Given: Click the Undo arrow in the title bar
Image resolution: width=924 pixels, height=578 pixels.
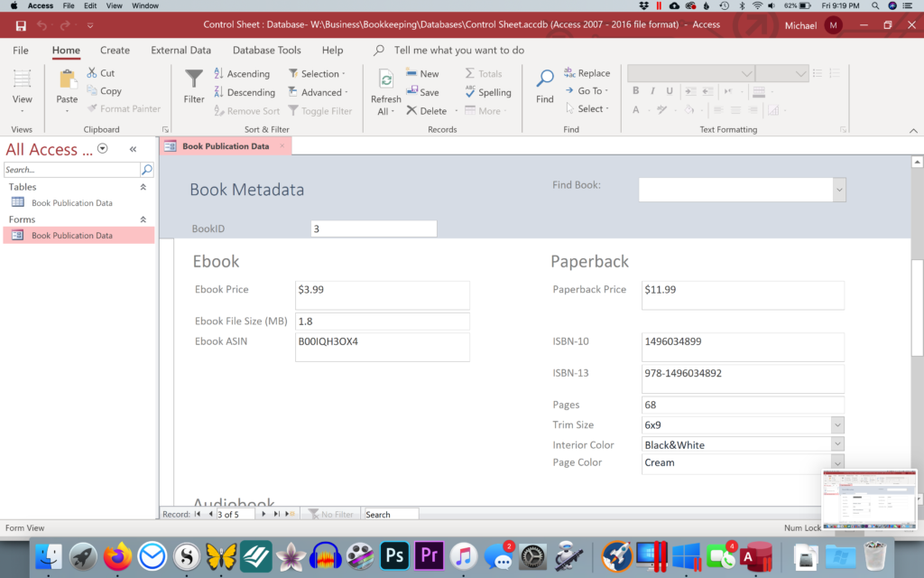Looking at the screenshot, I should pos(42,25).
